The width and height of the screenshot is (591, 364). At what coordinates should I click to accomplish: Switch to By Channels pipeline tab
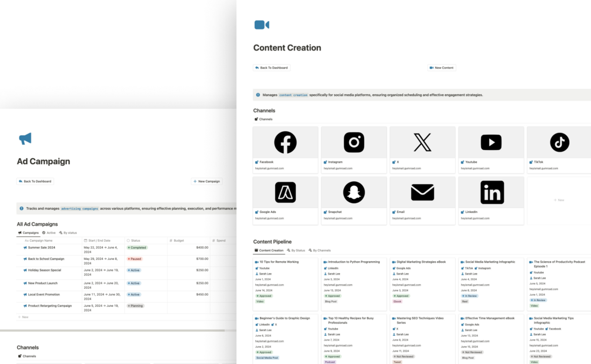(320, 250)
